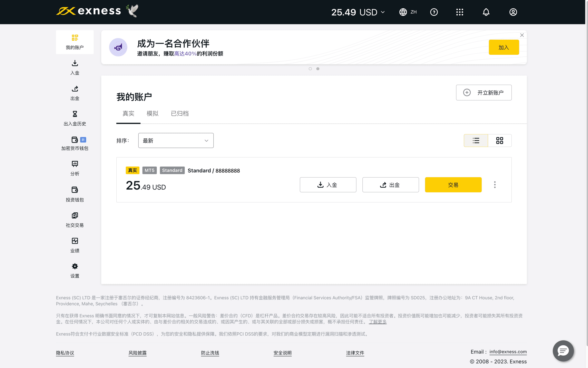Click the gray Standard account badge
This screenshot has width=588, height=368.
coord(172,170)
